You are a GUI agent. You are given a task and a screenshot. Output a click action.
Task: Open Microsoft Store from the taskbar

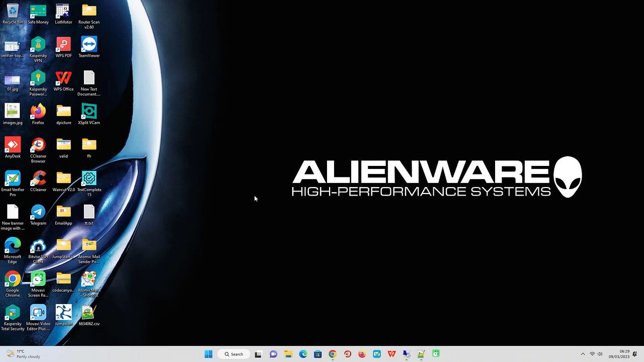[317, 354]
